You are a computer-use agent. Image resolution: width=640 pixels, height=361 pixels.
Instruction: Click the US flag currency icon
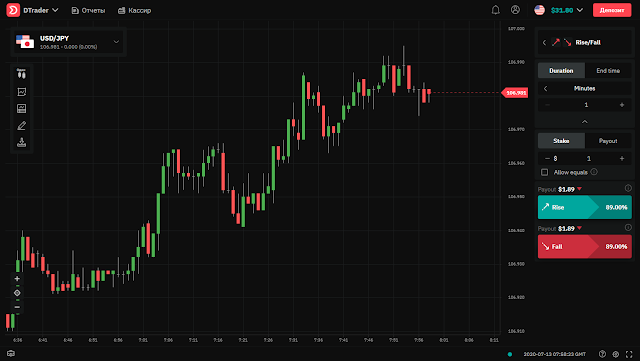(540, 10)
